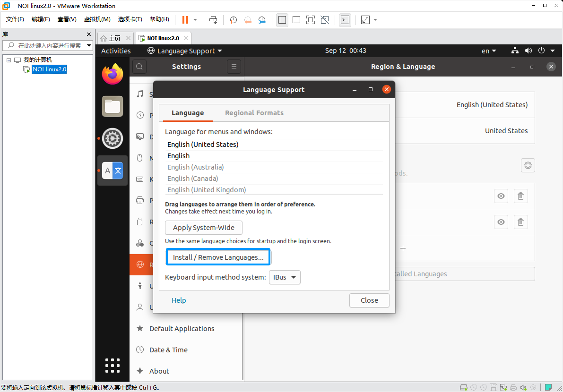This screenshot has height=392, width=563.
Task: Switch to the Language tab
Action: coord(188,113)
